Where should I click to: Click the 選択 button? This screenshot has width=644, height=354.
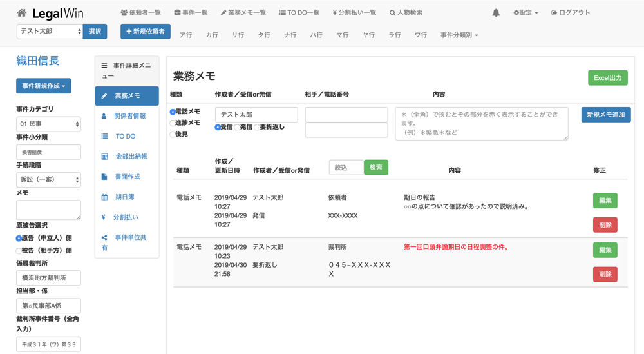pyautogui.click(x=95, y=31)
